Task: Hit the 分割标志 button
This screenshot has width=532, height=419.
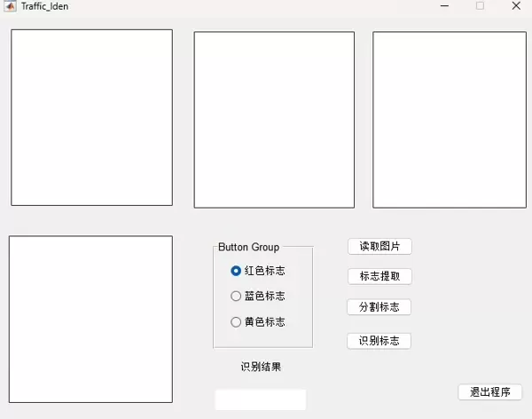Action: click(x=379, y=307)
